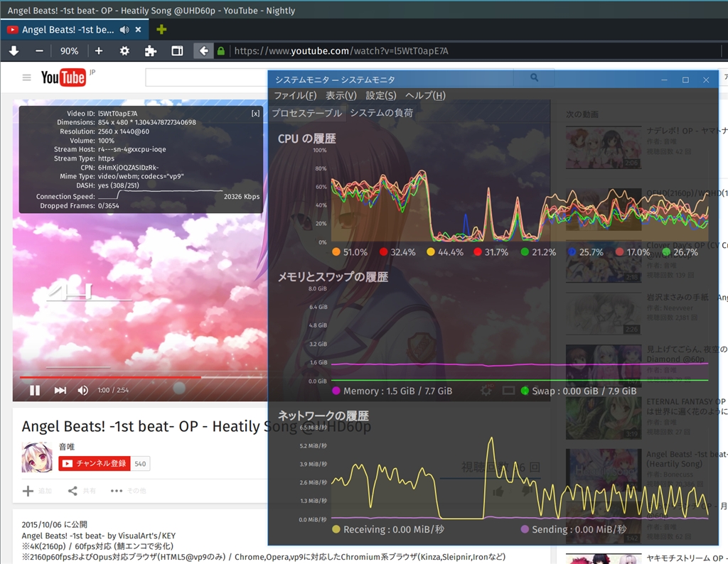Close the Angel Beats browser tab

139,30
